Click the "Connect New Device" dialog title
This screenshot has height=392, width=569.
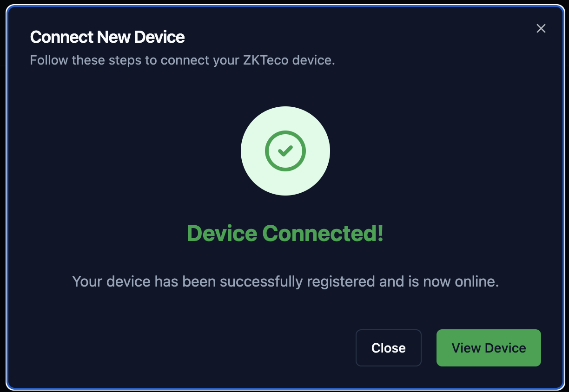pyautogui.click(x=107, y=37)
